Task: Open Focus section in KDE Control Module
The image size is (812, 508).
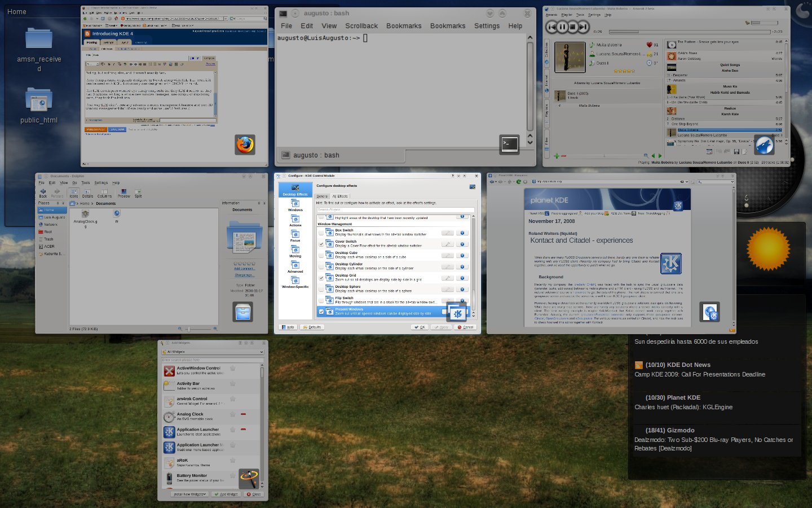Action: [x=295, y=236]
